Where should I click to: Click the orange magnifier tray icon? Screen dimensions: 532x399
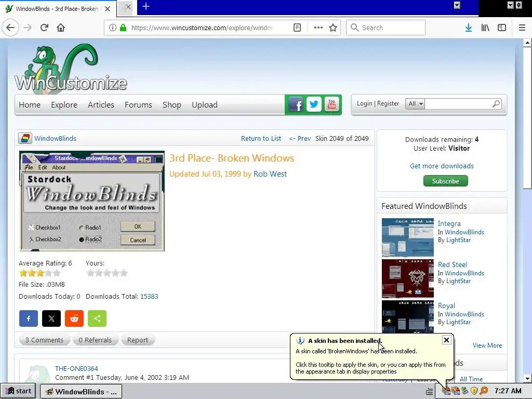click(484, 391)
